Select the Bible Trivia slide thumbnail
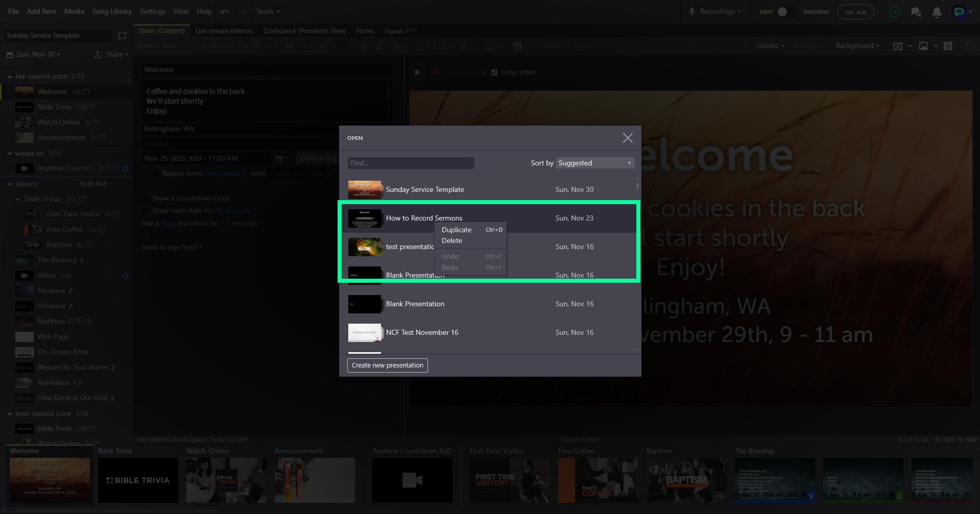Image resolution: width=980 pixels, height=514 pixels. point(138,480)
